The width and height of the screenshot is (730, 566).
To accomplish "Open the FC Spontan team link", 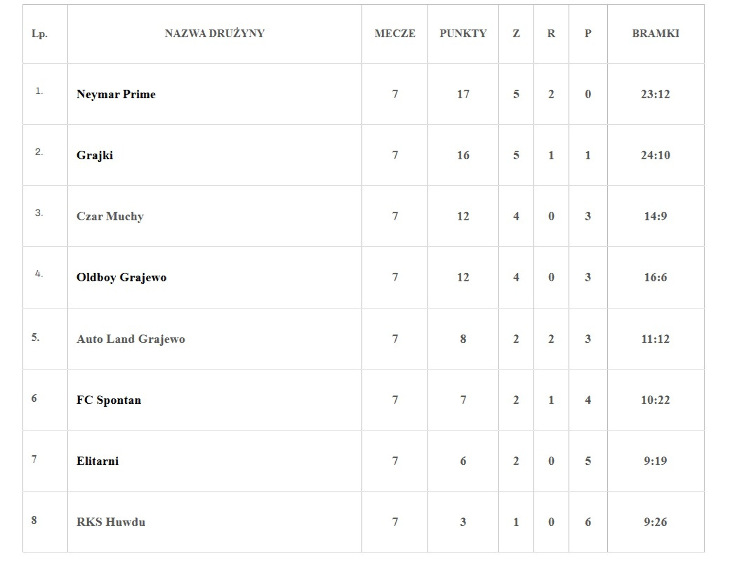I will [x=109, y=400].
